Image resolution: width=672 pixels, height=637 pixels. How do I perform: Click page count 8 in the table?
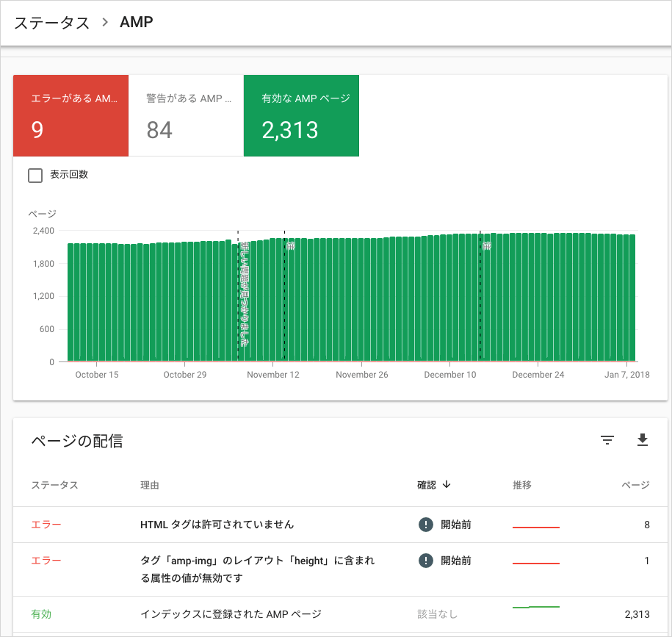647,525
